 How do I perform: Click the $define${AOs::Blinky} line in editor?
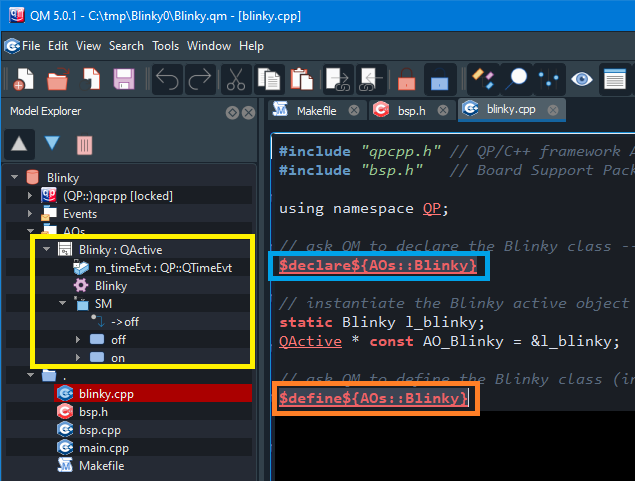coord(373,398)
